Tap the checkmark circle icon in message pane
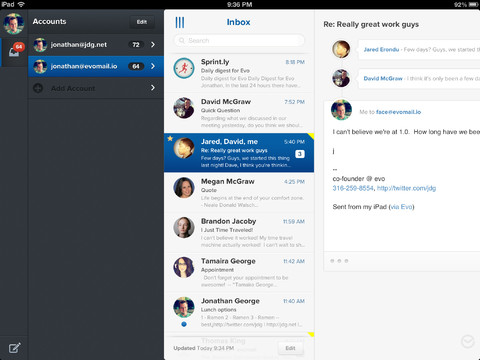 467,342
